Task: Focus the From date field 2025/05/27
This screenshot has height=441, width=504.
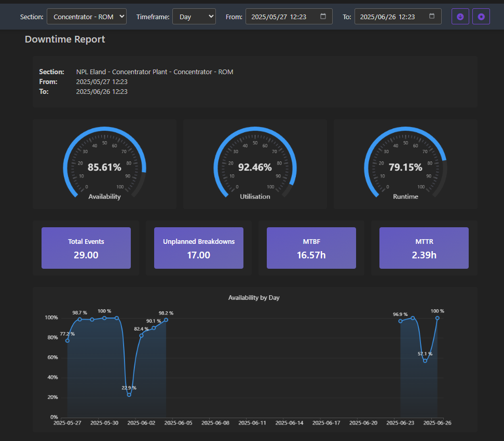Action: (x=289, y=17)
